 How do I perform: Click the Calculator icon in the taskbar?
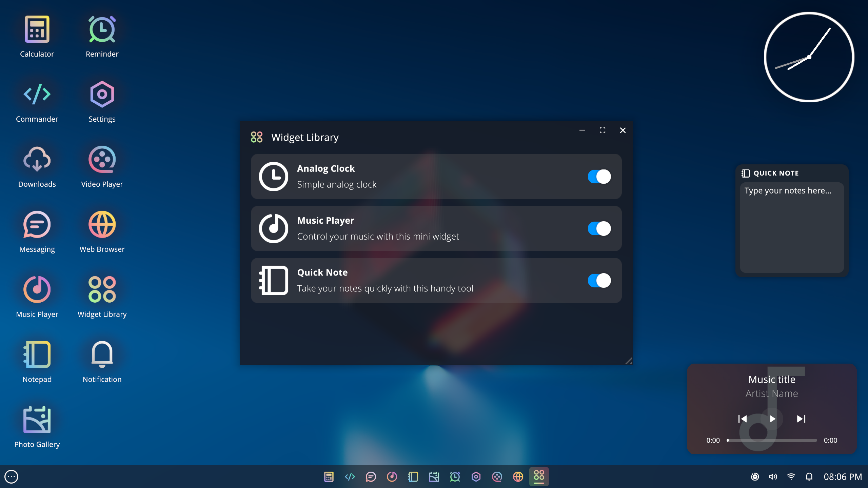click(x=329, y=477)
